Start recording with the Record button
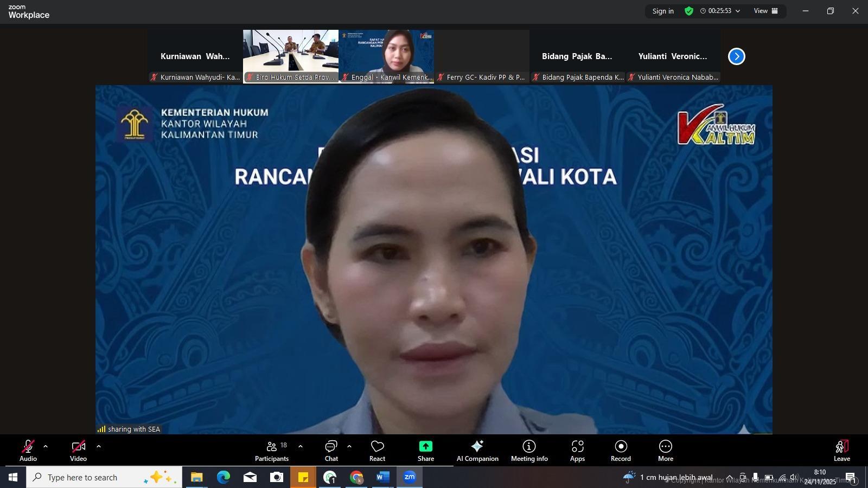 [621, 450]
